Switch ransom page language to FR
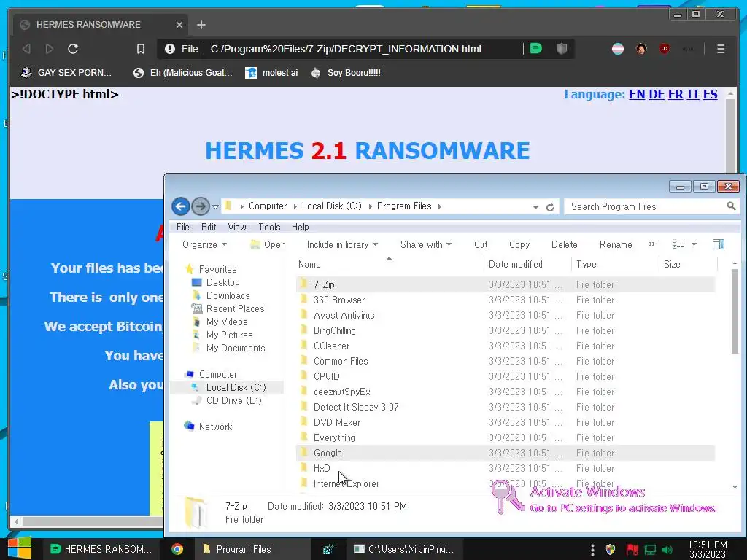Screen dimensions: 747x560 pos(676,94)
